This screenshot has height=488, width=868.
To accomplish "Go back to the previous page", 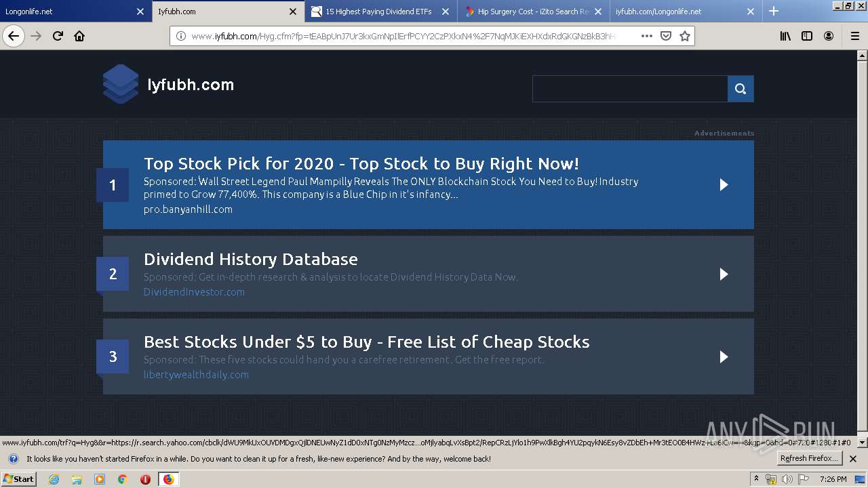I will tap(14, 36).
